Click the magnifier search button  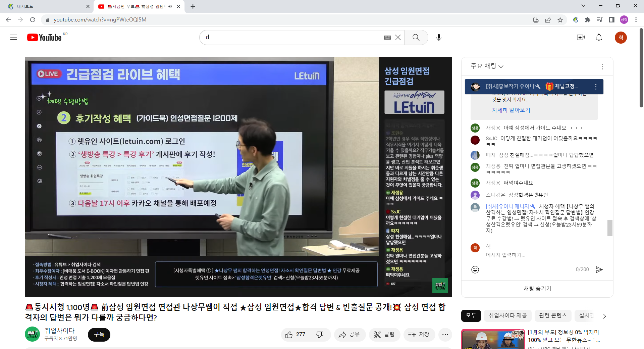click(416, 37)
